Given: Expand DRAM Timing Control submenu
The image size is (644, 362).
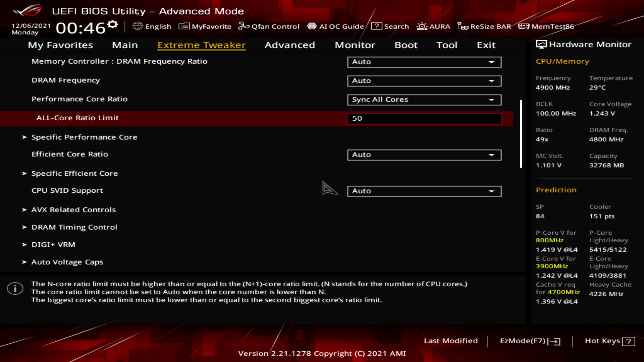Looking at the screenshot, I should pos(74,227).
